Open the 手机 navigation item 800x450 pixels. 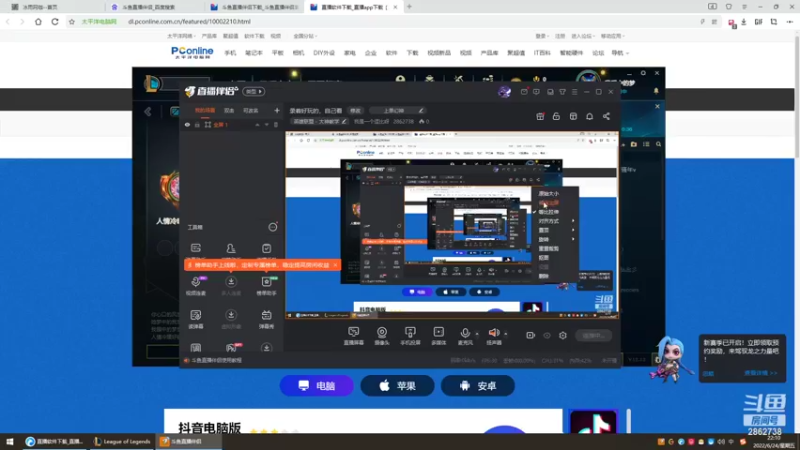click(x=230, y=53)
